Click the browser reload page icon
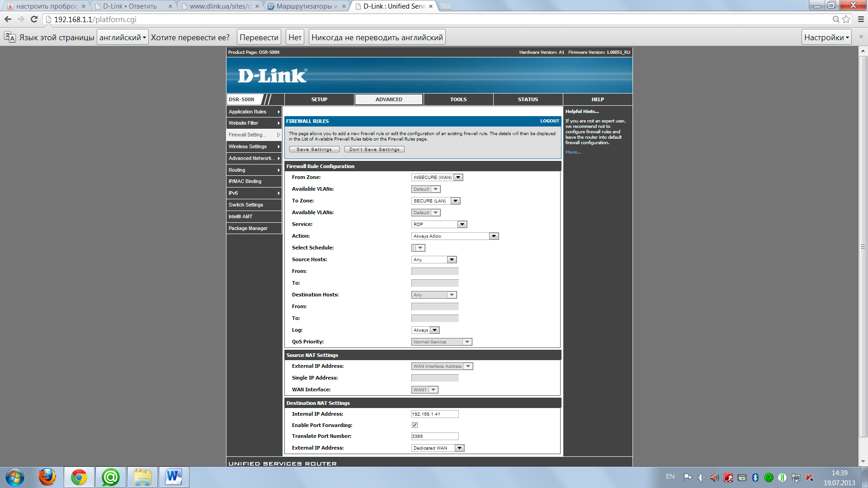 34,19
